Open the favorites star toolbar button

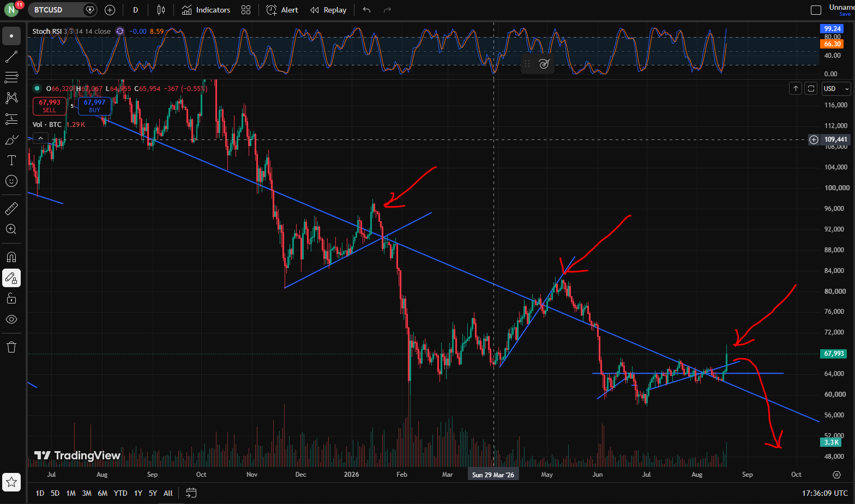tap(11, 482)
